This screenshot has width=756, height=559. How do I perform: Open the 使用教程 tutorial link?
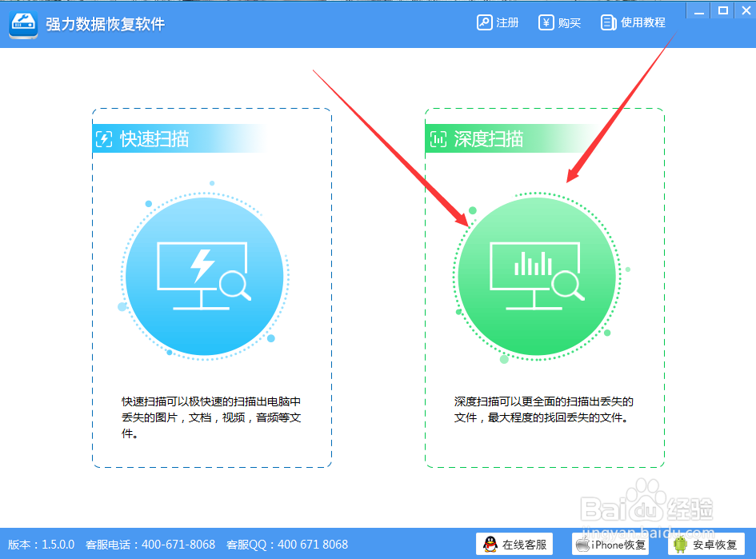pyautogui.click(x=633, y=22)
